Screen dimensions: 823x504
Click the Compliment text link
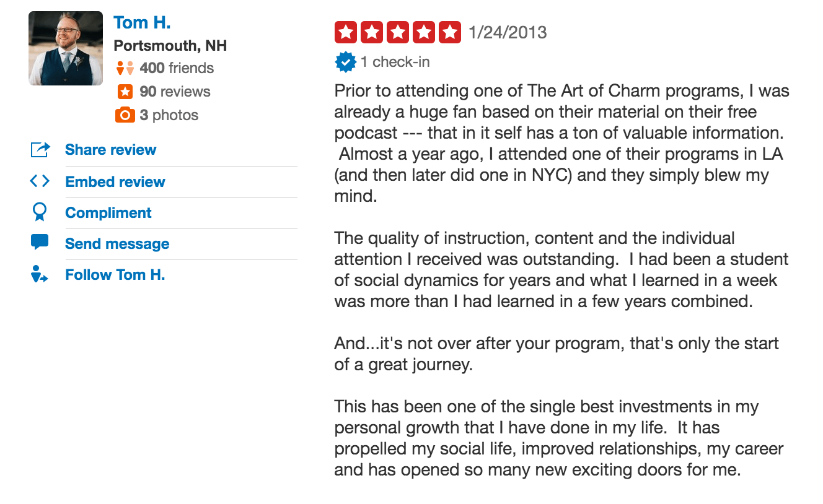(108, 212)
